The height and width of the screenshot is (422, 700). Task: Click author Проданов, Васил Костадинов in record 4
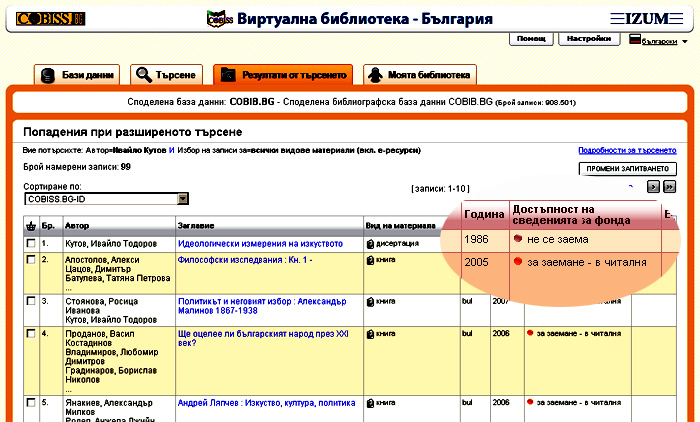click(100, 338)
